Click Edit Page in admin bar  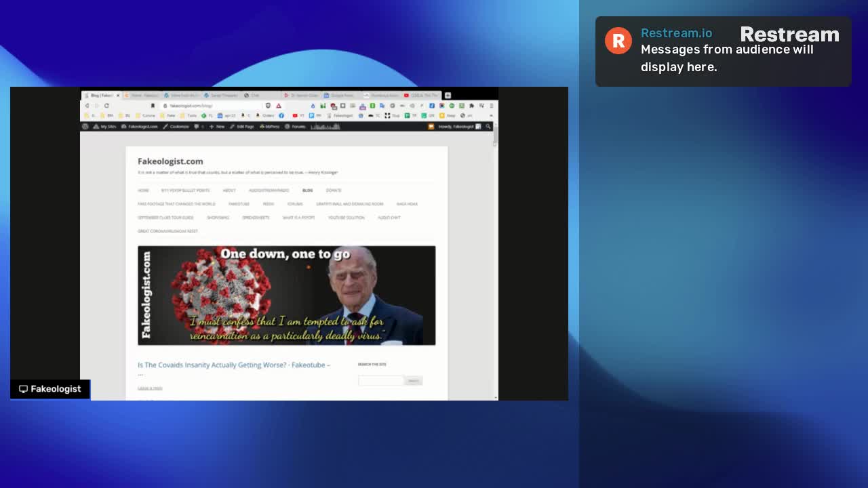(241, 127)
